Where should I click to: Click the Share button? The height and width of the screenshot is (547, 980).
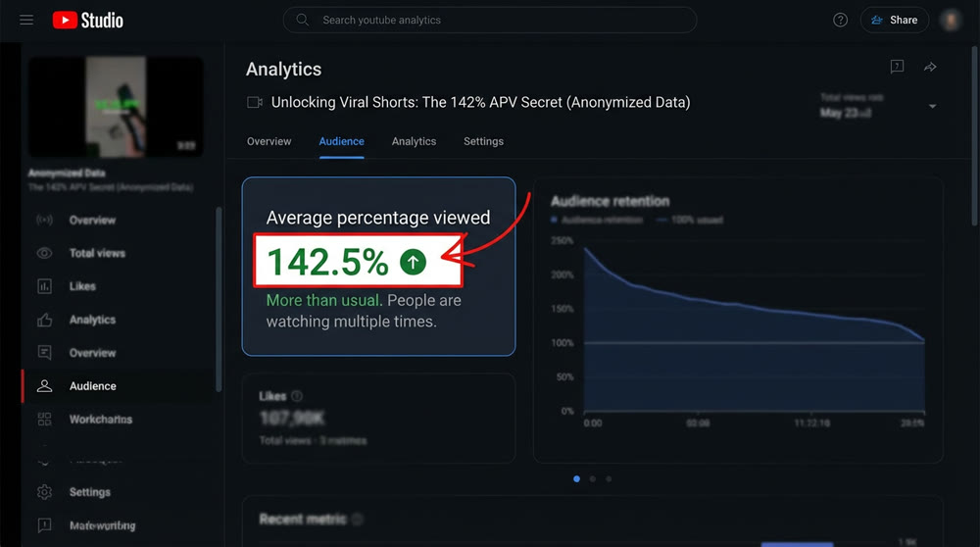[895, 20]
